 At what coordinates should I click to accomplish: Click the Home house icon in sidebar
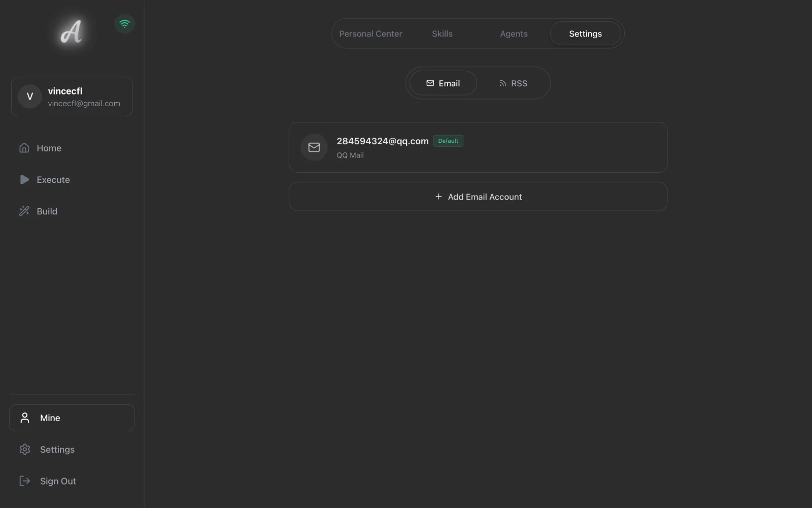24,148
